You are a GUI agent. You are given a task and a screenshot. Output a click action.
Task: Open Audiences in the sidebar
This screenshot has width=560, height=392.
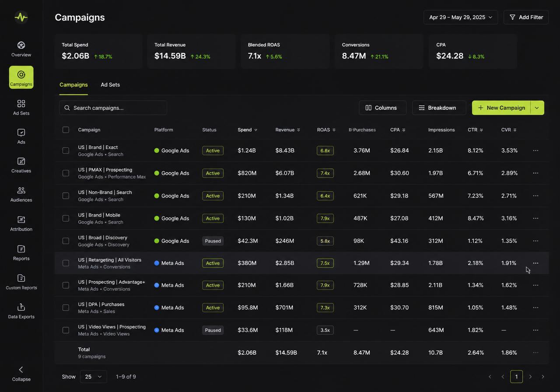tap(21, 194)
